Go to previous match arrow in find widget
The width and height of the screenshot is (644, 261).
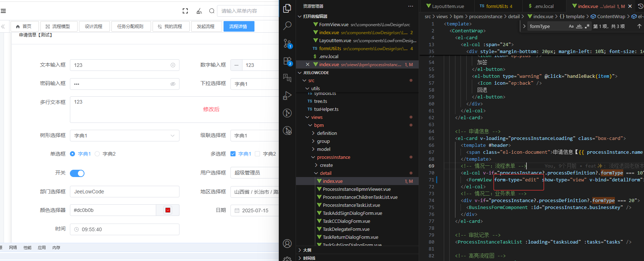coord(639,26)
